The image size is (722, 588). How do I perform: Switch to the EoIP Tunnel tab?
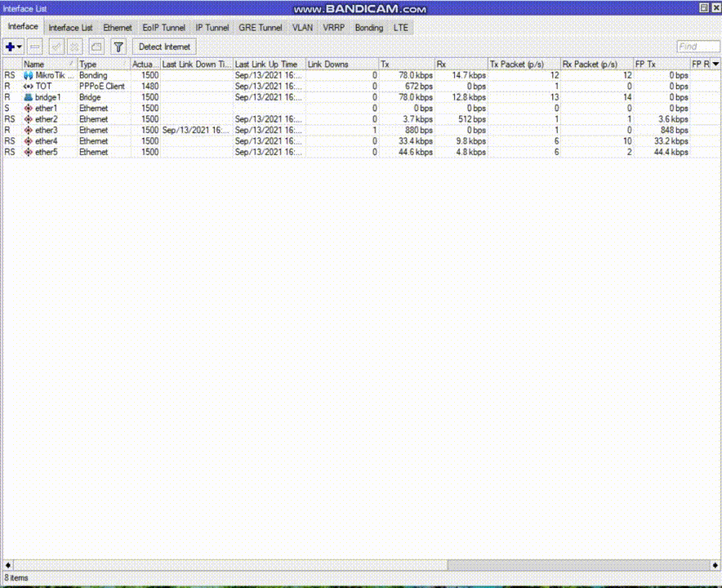(x=164, y=28)
